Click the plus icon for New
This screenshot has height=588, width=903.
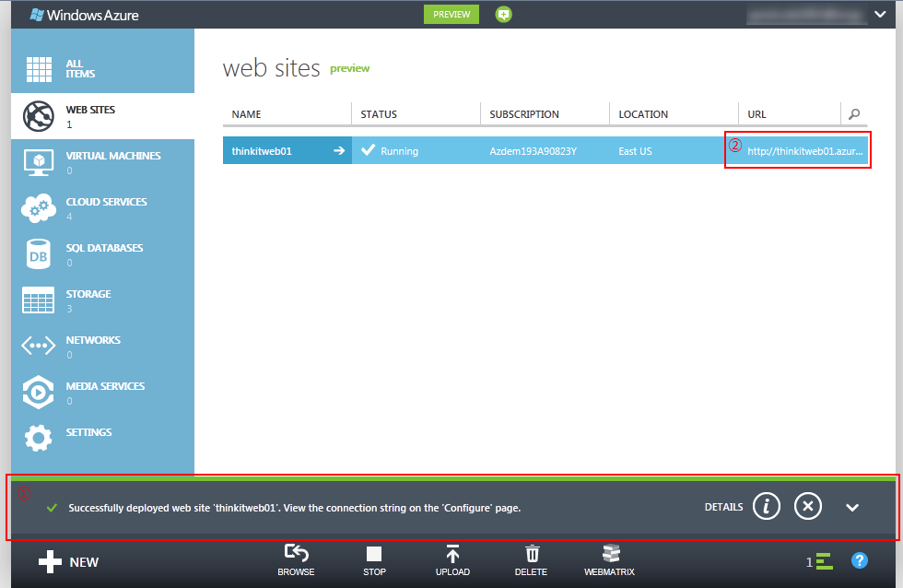click(50, 561)
